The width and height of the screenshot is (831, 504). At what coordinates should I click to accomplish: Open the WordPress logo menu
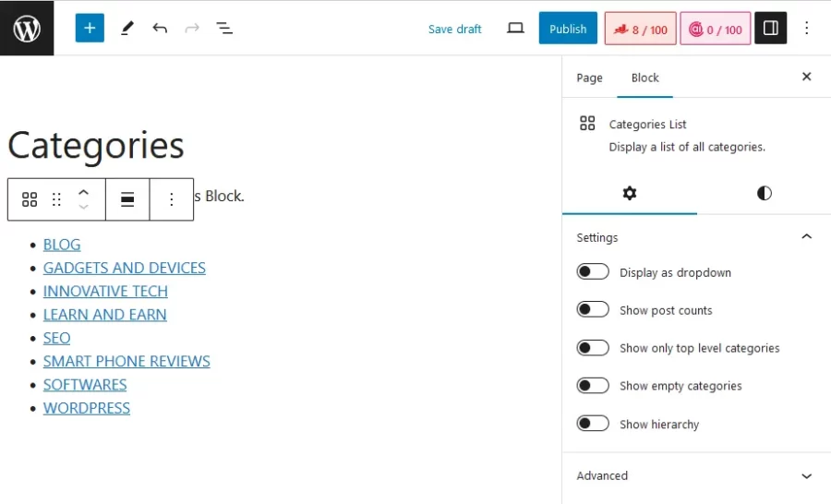pos(27,28)
